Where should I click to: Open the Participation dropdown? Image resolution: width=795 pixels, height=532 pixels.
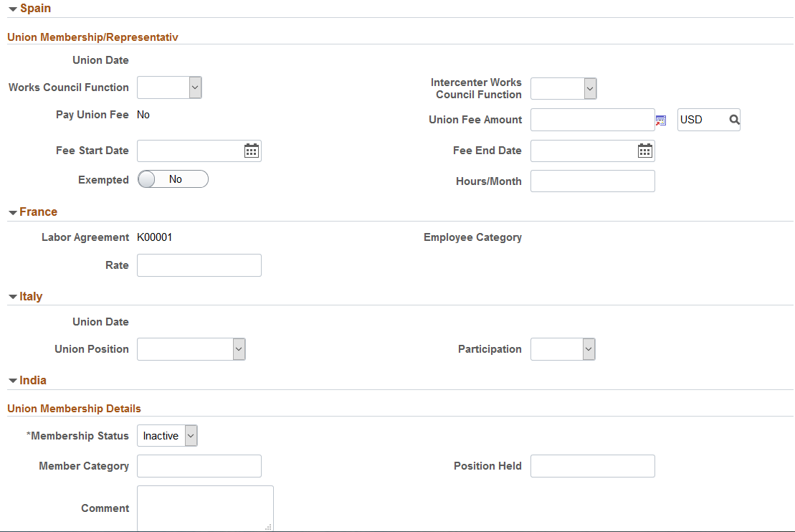tap(563, 349)
